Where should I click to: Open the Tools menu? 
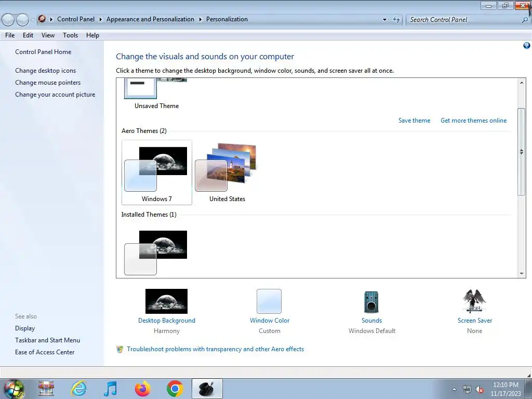[x=70, y=35]
